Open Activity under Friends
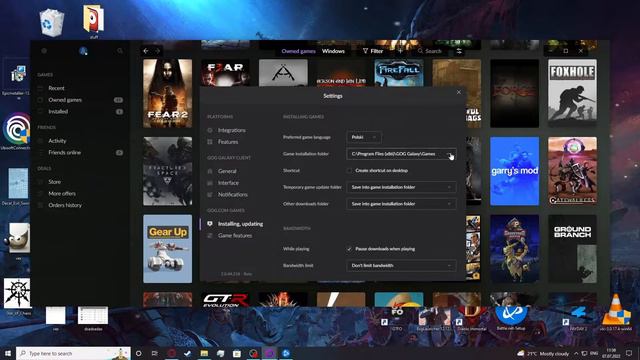640x360 pixels. click(x=57, y=141)
